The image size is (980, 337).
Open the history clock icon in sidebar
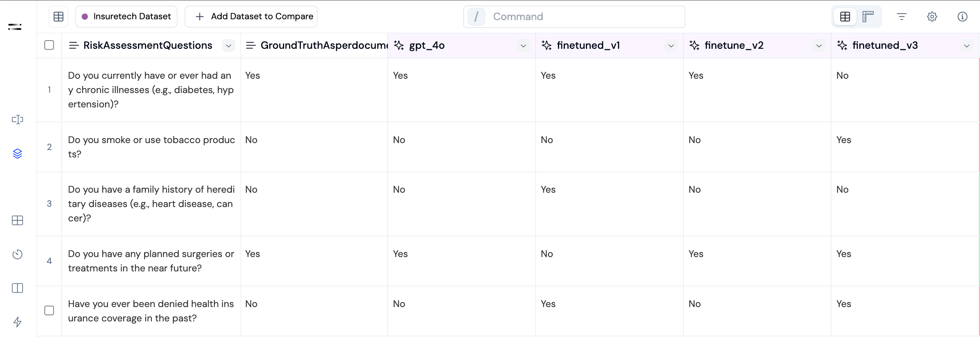(x=17, y=254)
